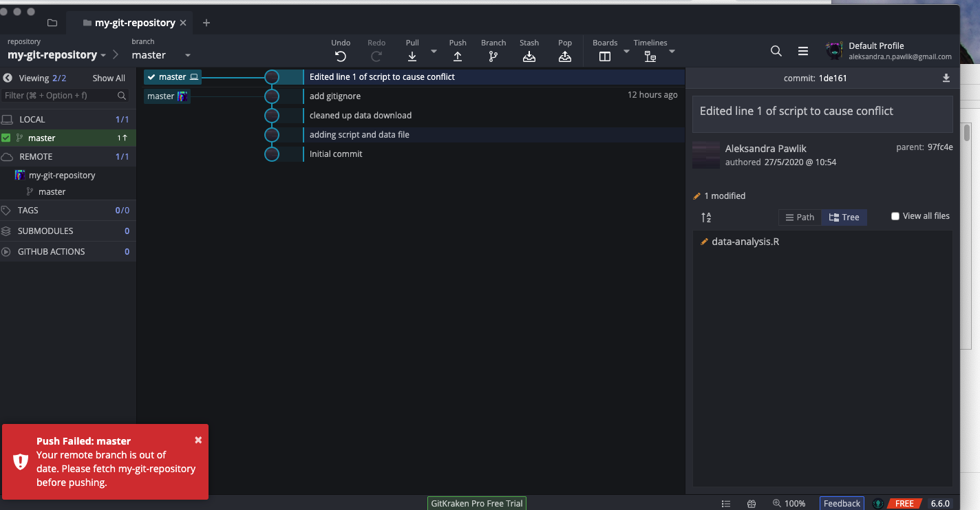Open the search magnifier icon

pyautogui.click(x=776, y=51)
